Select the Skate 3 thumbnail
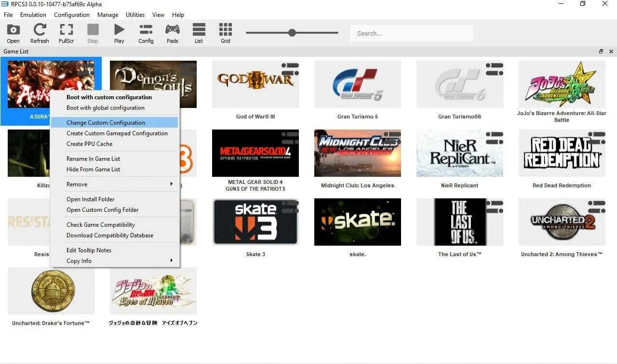This screenshot has height=364, width=617. click(255, 222)
